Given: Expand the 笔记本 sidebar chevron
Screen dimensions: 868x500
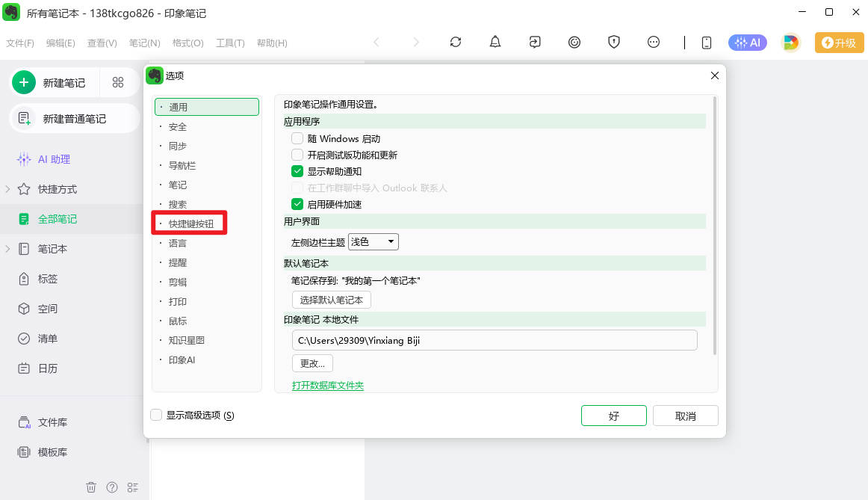Looking at the screenshot, I should coord(7,249).
